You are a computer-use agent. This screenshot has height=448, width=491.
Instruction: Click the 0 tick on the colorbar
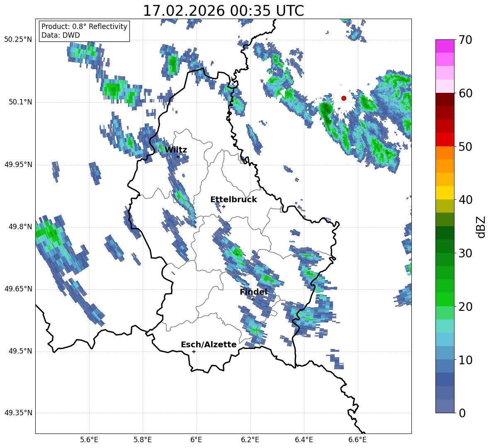tap(462, 413)
